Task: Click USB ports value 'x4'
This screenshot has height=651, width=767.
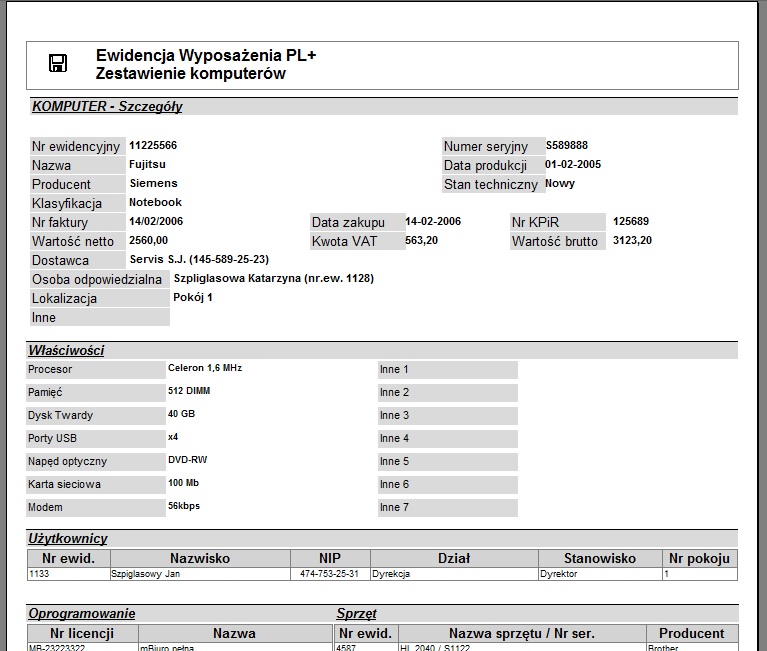Action: click(x=173, y=437)
